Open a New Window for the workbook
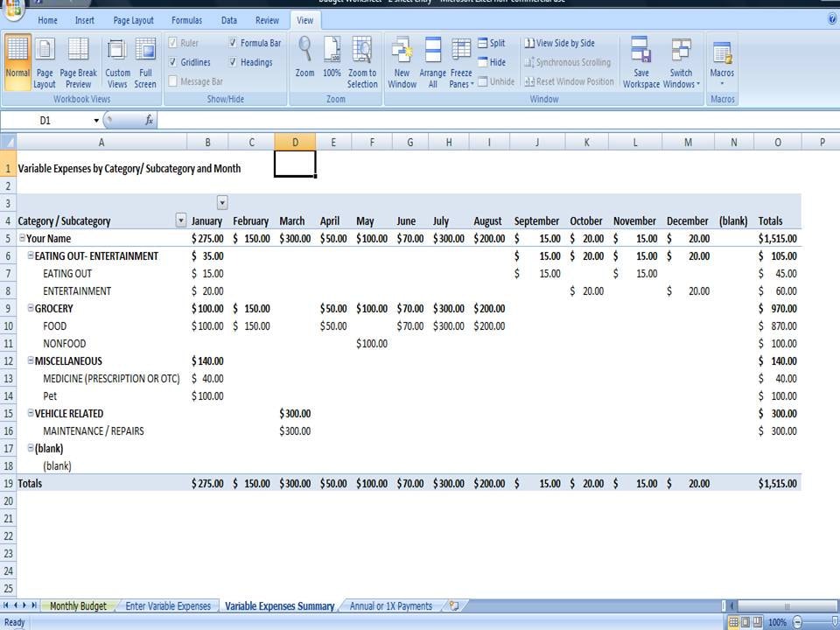This screenshot has height=630, width=840. click(402, 61)
